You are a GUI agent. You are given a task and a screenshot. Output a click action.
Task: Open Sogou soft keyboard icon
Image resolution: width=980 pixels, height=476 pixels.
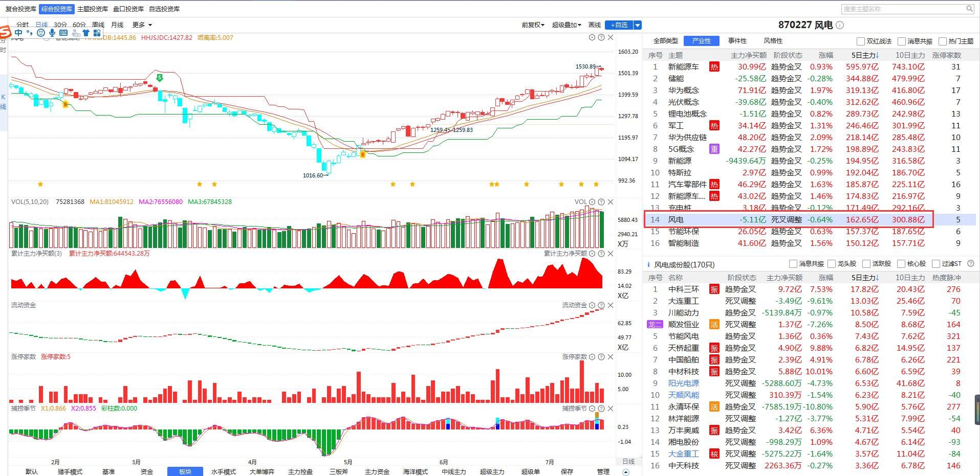[63, 33]
